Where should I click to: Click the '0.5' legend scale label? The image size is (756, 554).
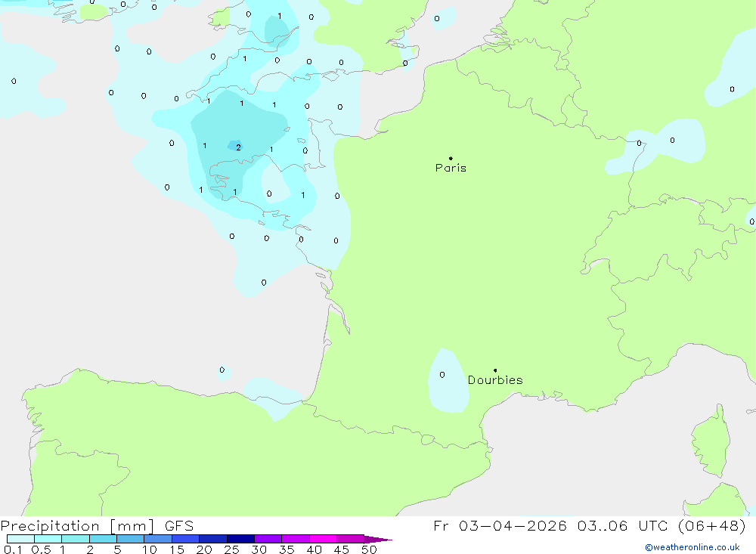(x=41, y=549)
